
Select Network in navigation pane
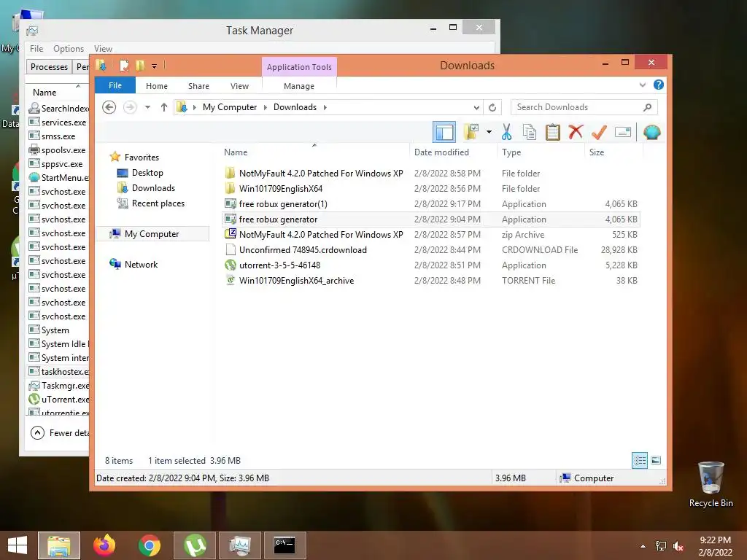point(141,264)
